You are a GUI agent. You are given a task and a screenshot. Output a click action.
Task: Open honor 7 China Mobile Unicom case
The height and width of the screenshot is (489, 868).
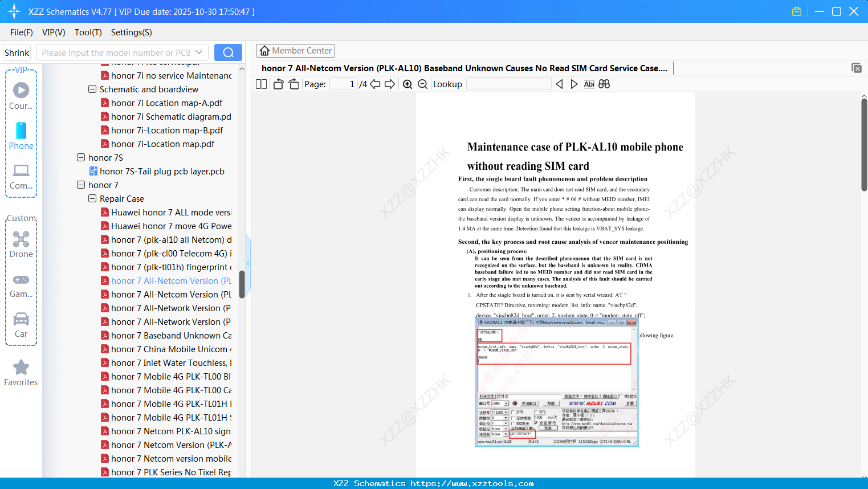[166, 349]
